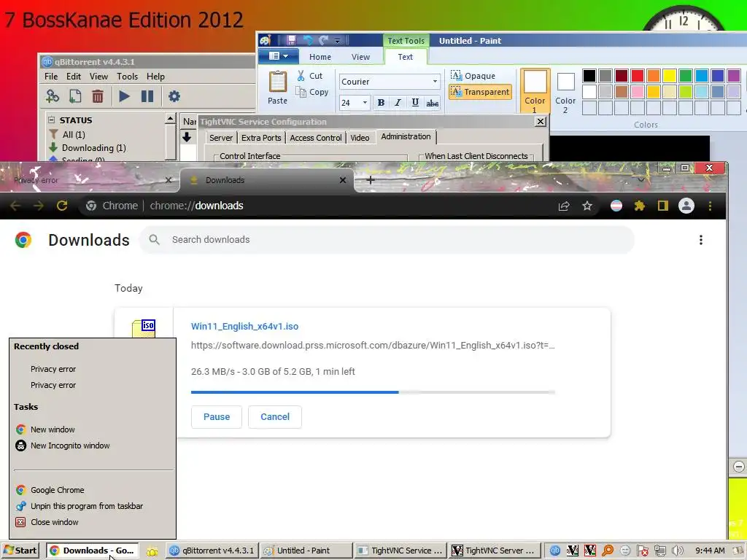Pause torrents with qBittorrent pause icon
Viewport: 747px width, 560px height.
coord(147,96)
